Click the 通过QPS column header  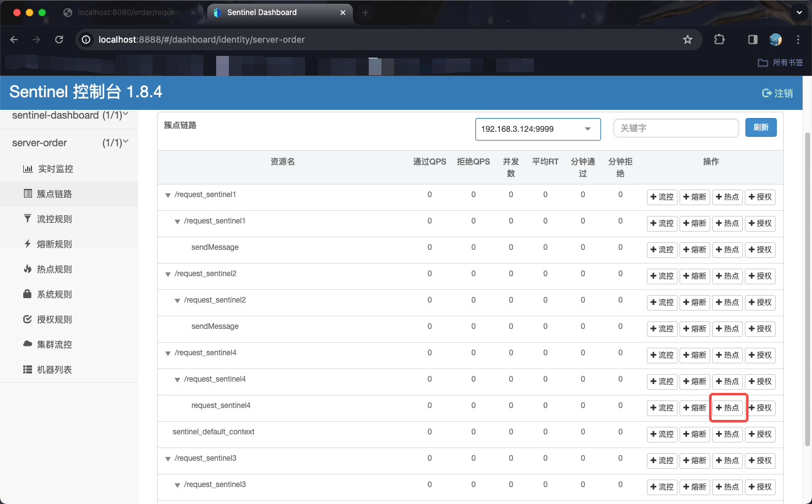click(x=430, y=161)
